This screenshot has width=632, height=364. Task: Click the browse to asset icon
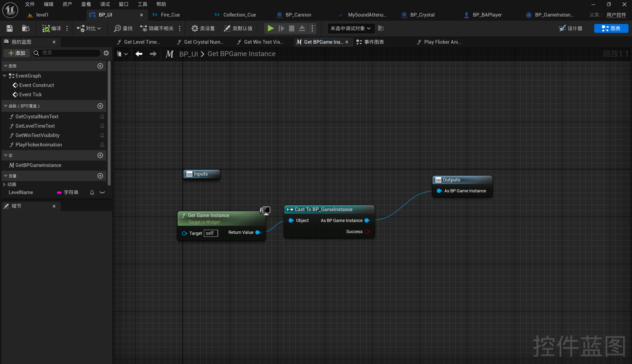[25, 28]
